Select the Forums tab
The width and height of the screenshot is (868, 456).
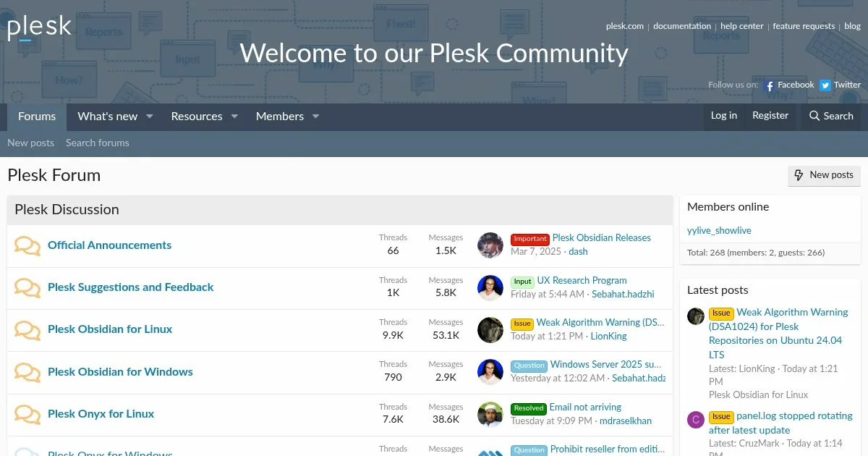pos(37,117)
